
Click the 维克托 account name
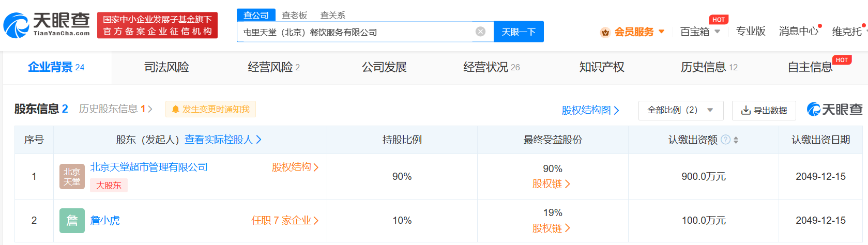[847, 31]
